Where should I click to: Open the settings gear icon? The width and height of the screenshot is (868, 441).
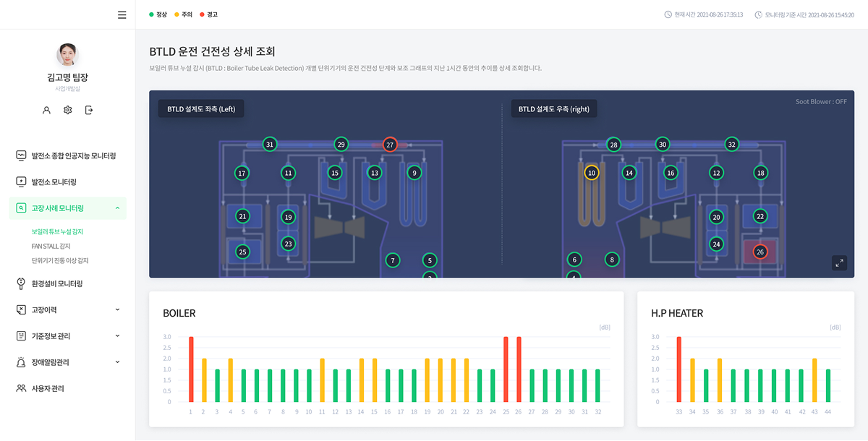click(x=67, y=110)
